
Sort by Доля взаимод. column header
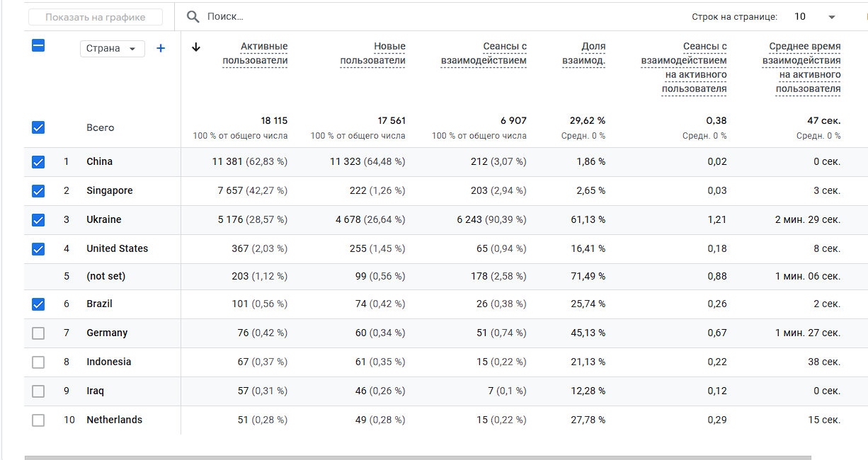[584, 54]
